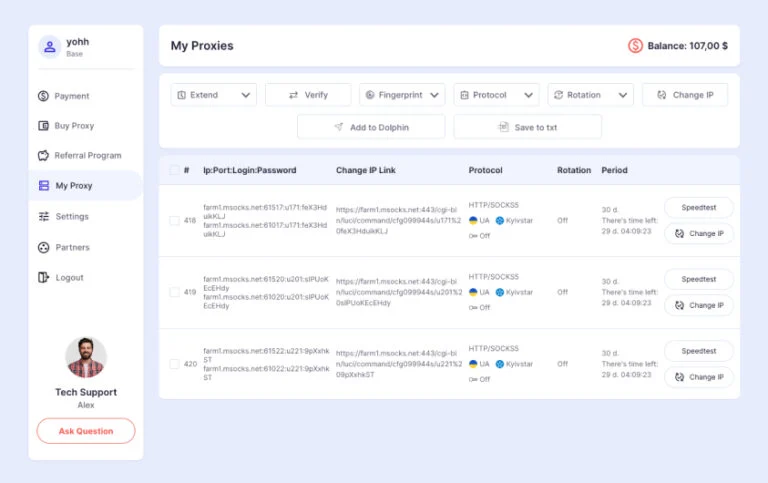Open the change IP link for proxy 420

pos(399,364)
